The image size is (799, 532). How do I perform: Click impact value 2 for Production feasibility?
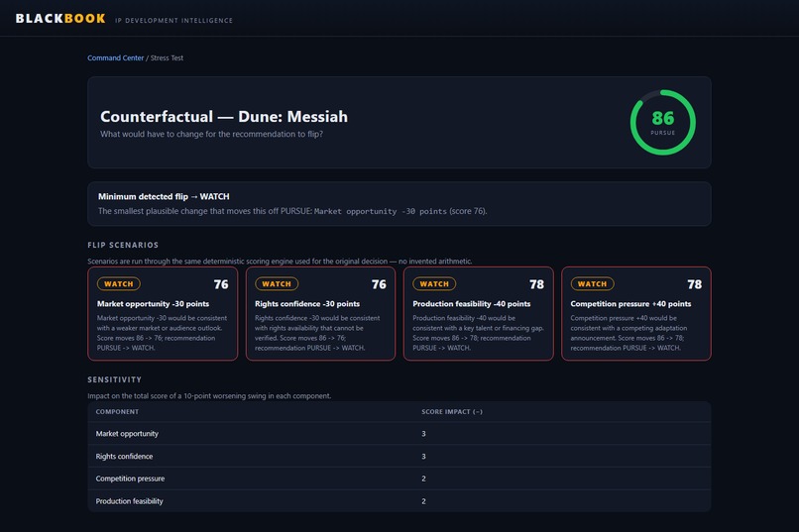(423, 501)
